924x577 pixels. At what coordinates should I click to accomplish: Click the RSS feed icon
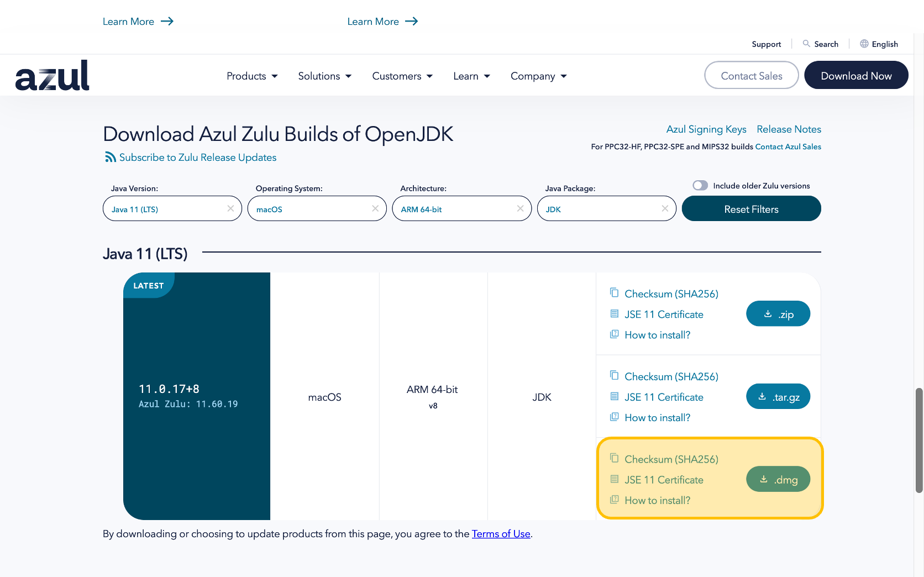[x=111, y=157]
